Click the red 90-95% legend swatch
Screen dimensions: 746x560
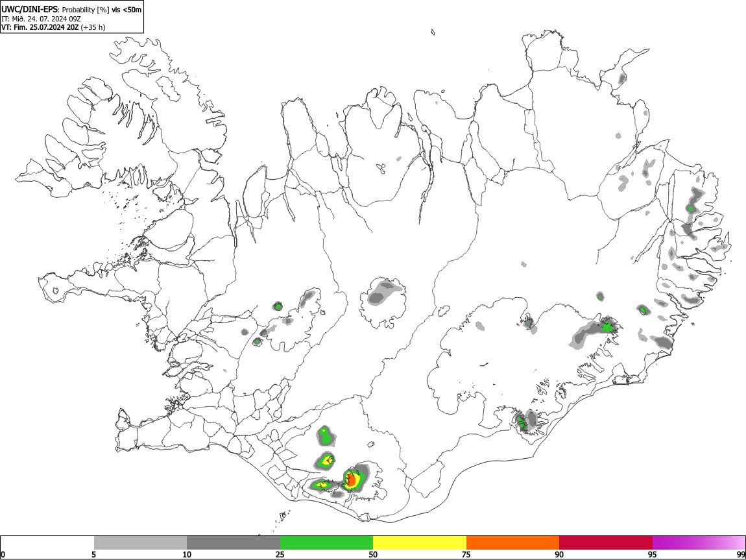coord(606,543)
